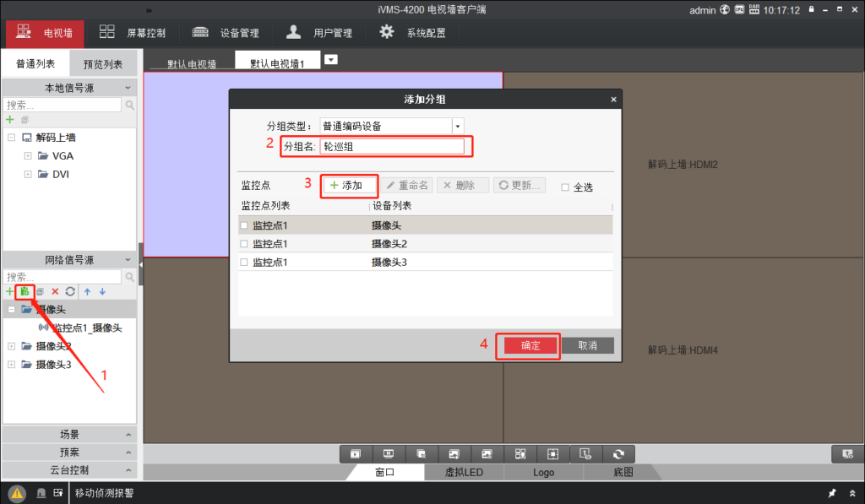
Task: Click the red delete X icon in 网络信号源
Action: [55, 291]
